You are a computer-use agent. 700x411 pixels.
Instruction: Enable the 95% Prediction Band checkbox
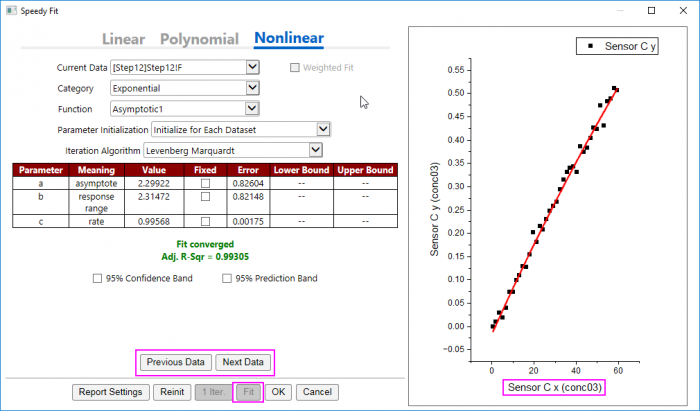(x=227, y=278)
